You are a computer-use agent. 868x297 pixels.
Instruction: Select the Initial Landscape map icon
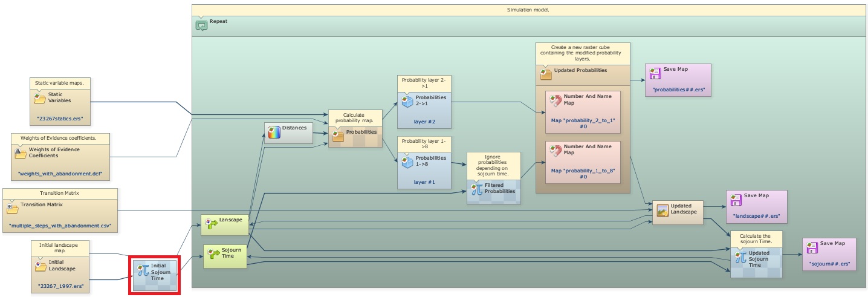click(40, 266)
